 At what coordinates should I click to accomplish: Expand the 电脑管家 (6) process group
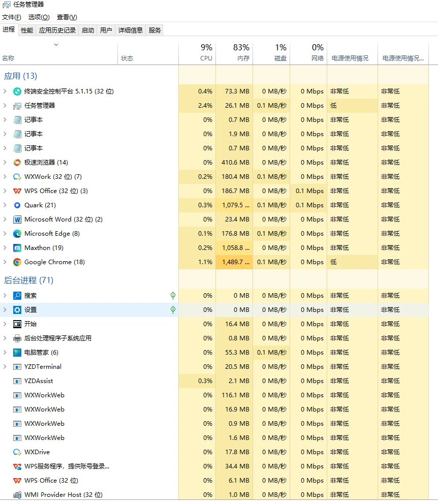pyautogui.click(x=5, y=353)
